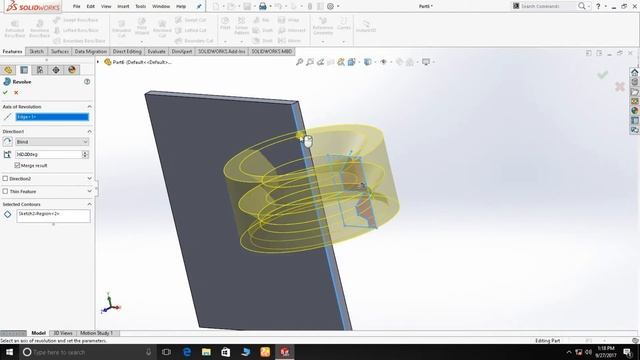This screenshot has width=640, height=360.
Task: Cancel Revolve with the red X in panel
Action: pyautogui.click(x=16, y=93)
